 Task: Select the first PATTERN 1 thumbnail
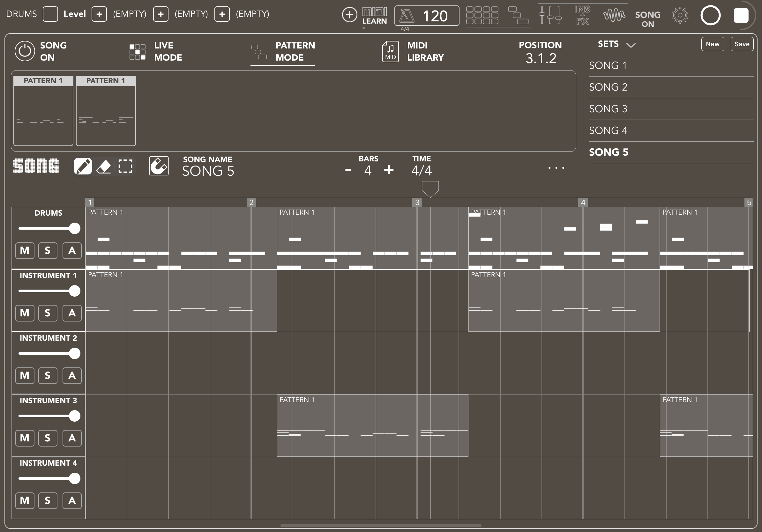tap(43, 111)
